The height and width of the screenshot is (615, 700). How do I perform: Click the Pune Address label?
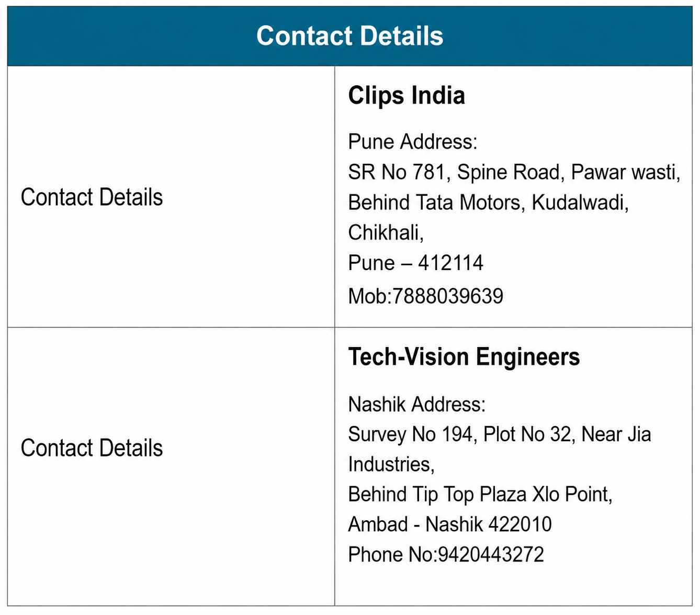[x=413, y=142]
